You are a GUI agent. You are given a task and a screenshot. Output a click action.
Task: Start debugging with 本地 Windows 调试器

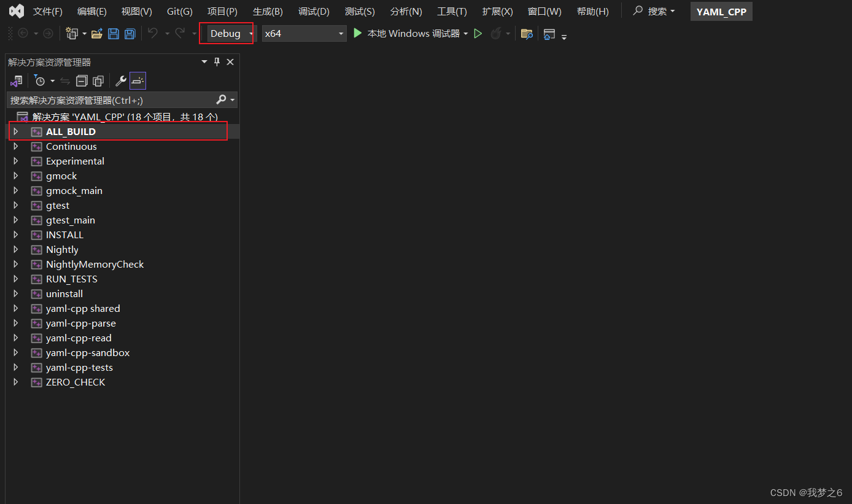pos(409,34)
